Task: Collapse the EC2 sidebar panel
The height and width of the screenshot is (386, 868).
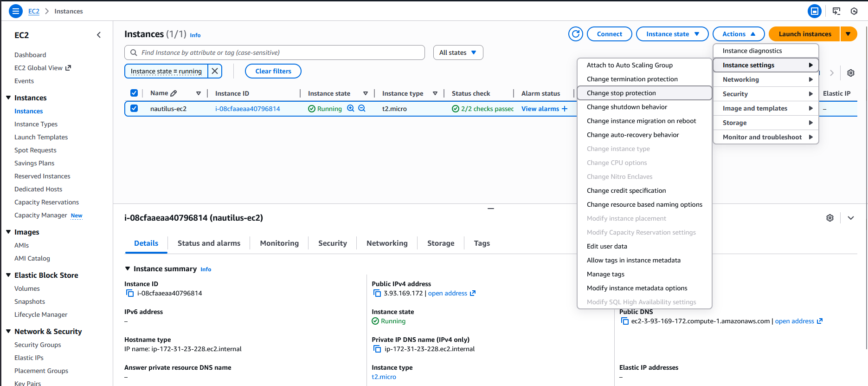Action: coord(99,35)
